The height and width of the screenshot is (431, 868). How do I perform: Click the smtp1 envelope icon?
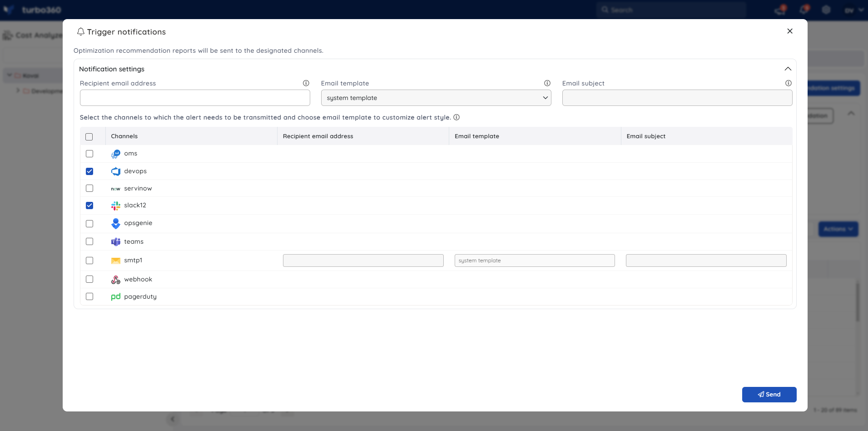coord(116,261)
